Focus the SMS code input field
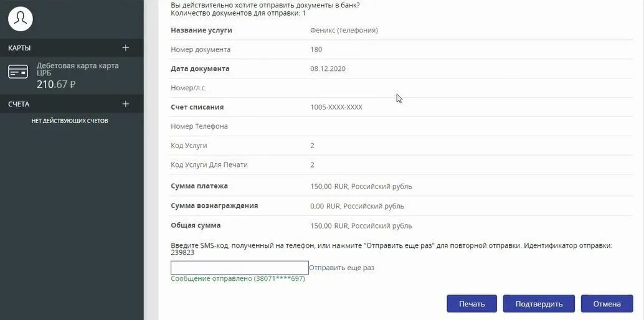The image size is (644, 320). [239, 268]
